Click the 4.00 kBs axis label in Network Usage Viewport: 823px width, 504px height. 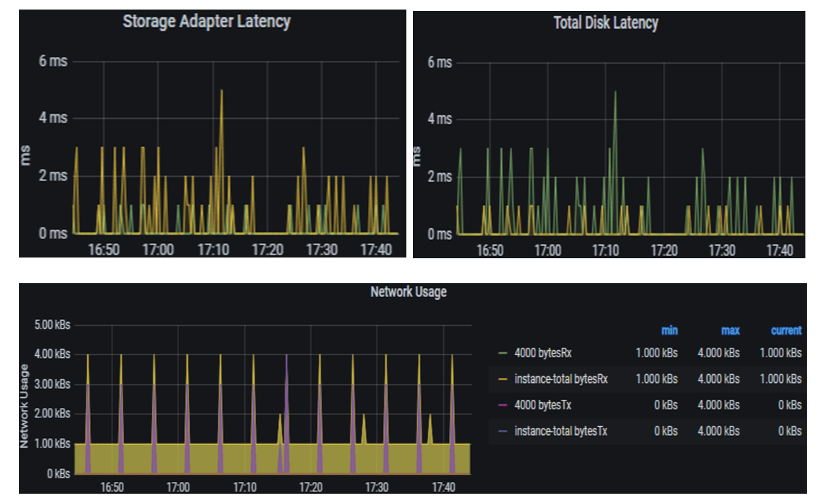click(53, 354)
